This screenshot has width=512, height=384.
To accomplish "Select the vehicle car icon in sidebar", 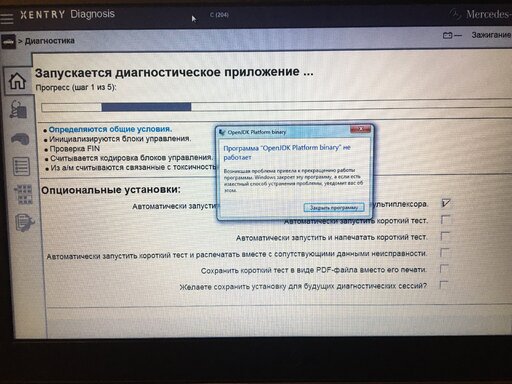I will click(20, 139).
